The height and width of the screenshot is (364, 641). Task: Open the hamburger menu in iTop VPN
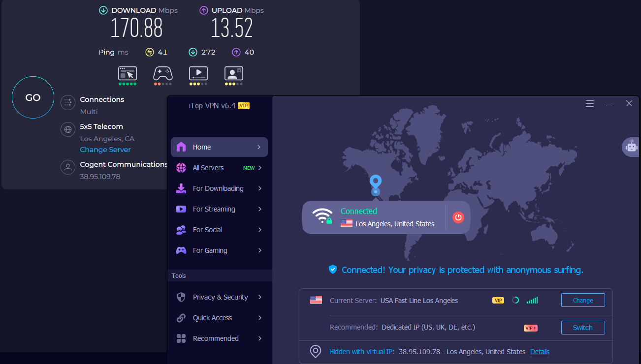pos(589,104)
